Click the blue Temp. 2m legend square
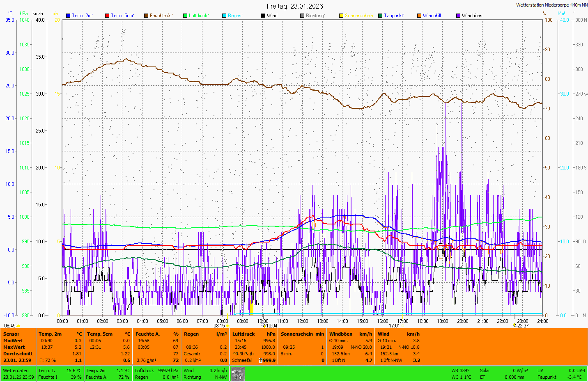The width and height of the screenshot is (588, 382). (68, 16)
